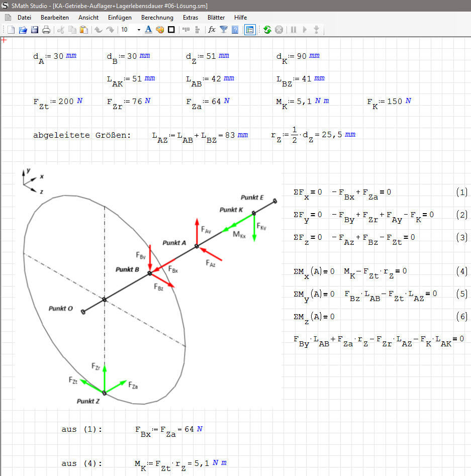Open the Datei menu
The image size is (471, 476).
pyautogui.click(x=24, y=18)
